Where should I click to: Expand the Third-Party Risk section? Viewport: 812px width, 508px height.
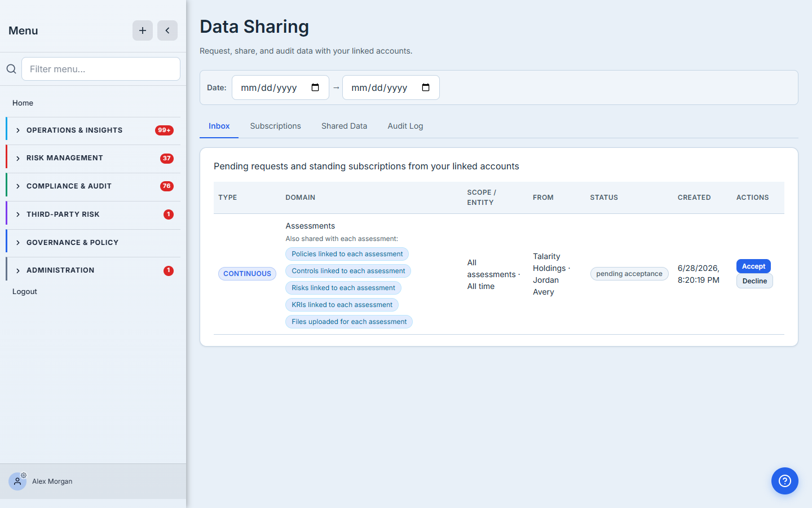click(94, 214)
